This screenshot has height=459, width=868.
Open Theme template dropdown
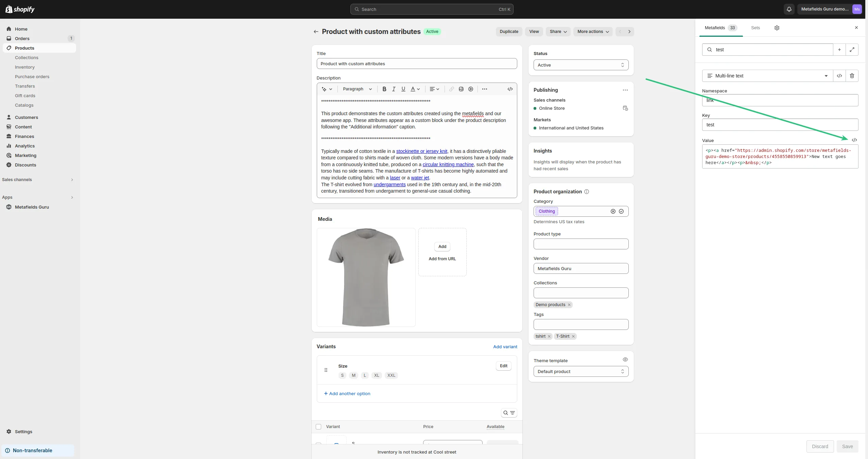[x=581, y=371]
